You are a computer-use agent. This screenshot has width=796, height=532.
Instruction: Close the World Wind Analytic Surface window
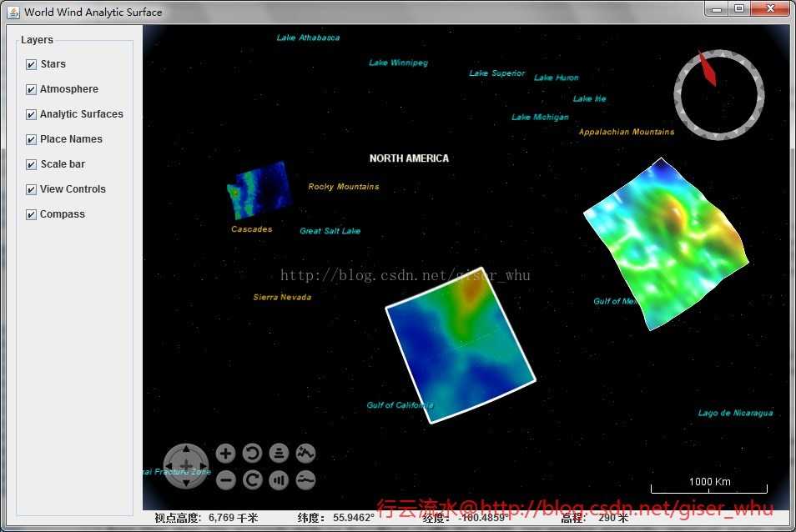pos(770,9)
